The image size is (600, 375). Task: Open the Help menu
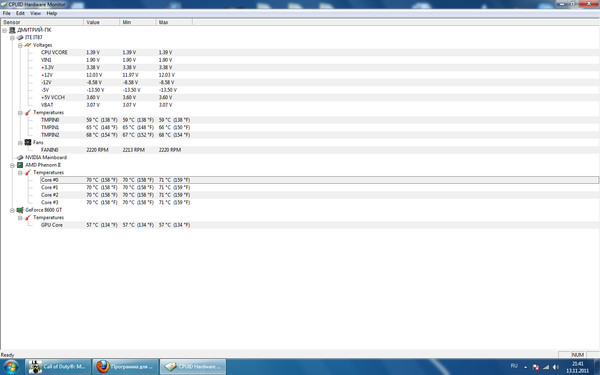(x=52, y=13)
